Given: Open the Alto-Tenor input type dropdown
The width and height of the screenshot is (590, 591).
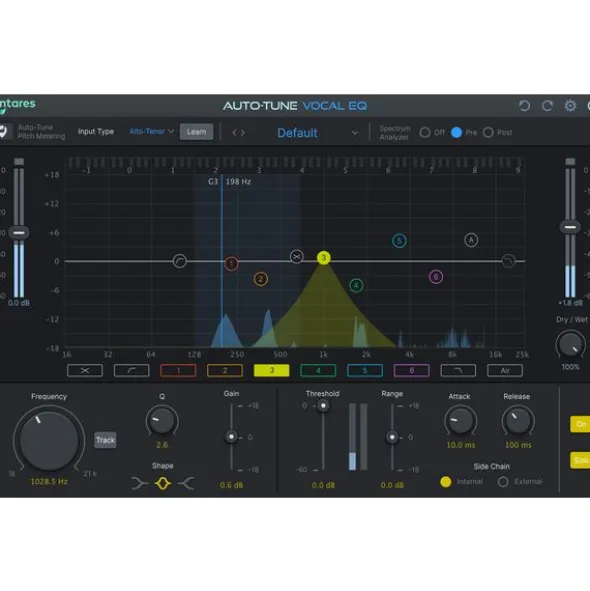Looking at the screenshot, I should point(151,132).
